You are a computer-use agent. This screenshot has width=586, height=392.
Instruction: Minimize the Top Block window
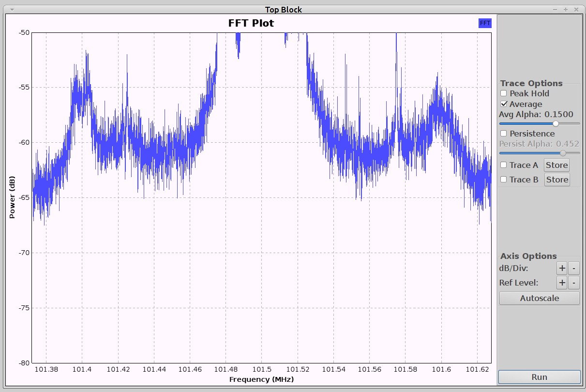coord(555,9)
